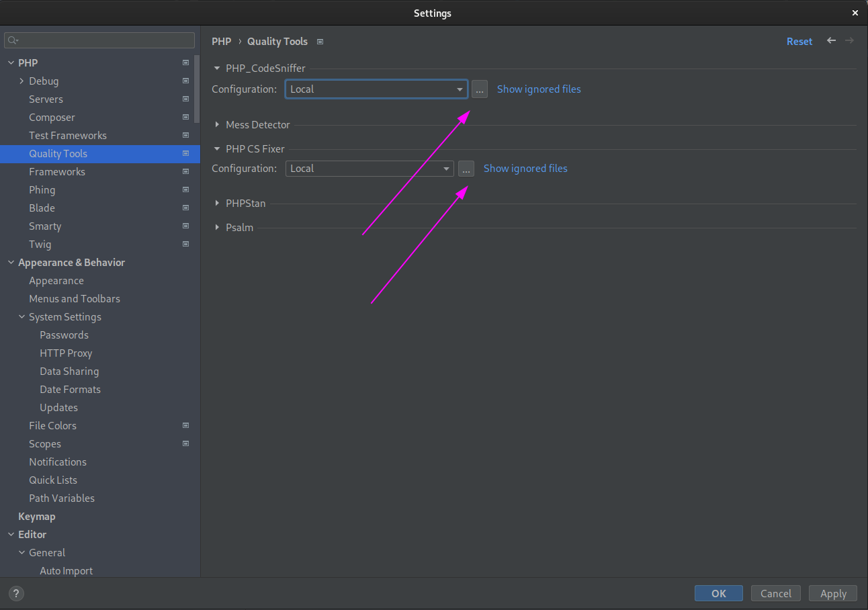This screenshot has width=868, height=610.
Task: Show ignored files for PHP CS Fixer
Action: point(525,169)
